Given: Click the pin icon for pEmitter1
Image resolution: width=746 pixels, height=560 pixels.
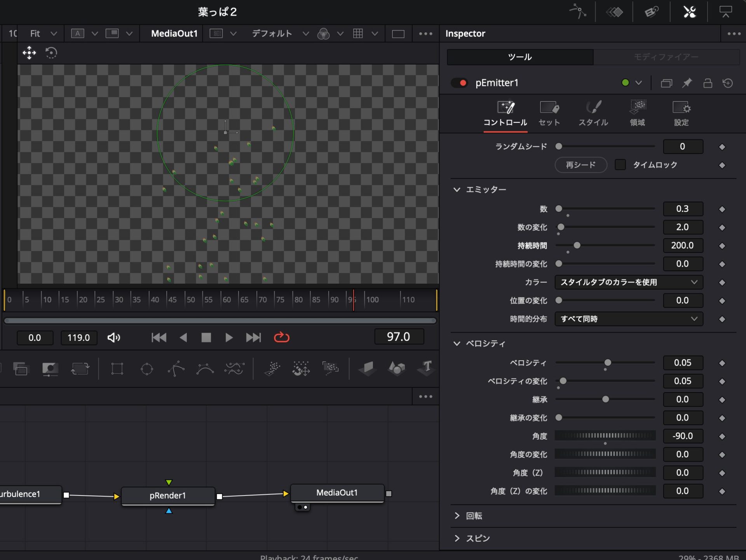Looking at the screenshot, I should point(687,83).
